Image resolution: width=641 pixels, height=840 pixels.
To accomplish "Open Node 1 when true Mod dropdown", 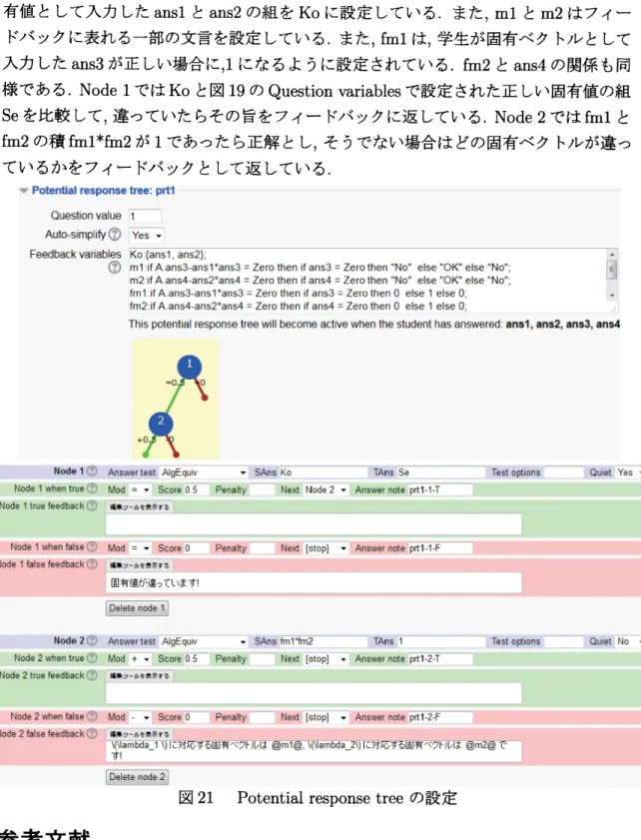I will tap(141, 489).
